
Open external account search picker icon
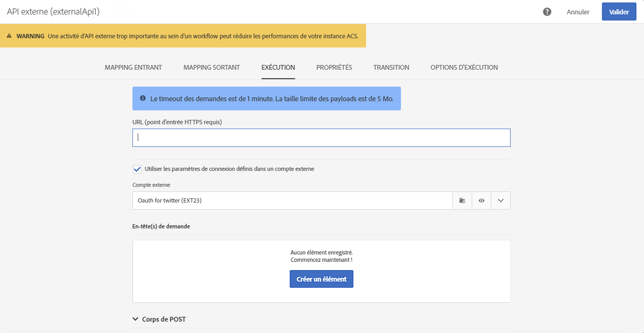tap(462, 201)
